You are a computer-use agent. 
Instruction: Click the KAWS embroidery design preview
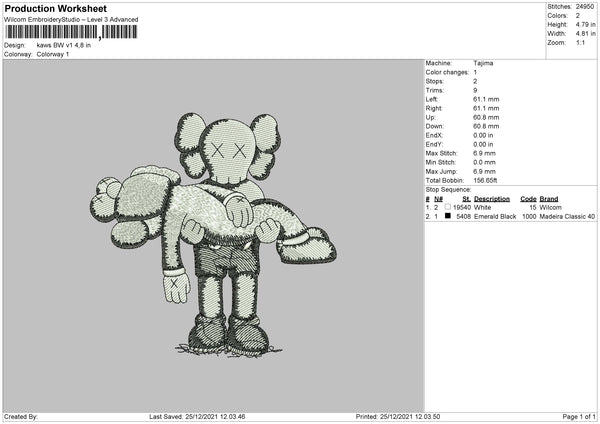click(214, 235)
